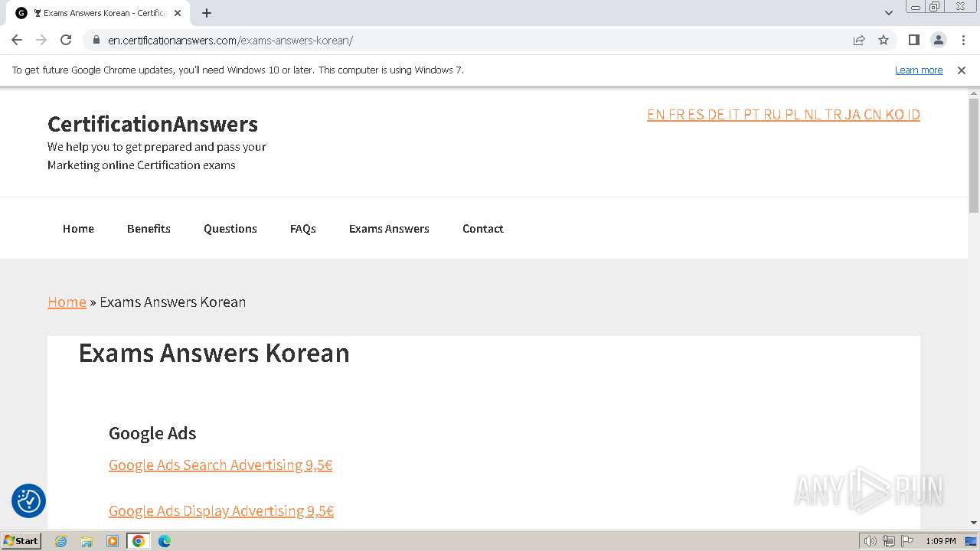The image size is (980, 551).
Task: Click the browser forward arrow
Action: pos(41,40)
